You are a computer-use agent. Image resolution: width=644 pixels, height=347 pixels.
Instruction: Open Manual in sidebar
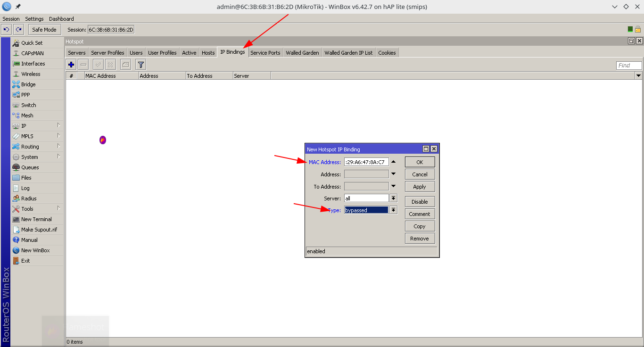click(x=37, y=240)
